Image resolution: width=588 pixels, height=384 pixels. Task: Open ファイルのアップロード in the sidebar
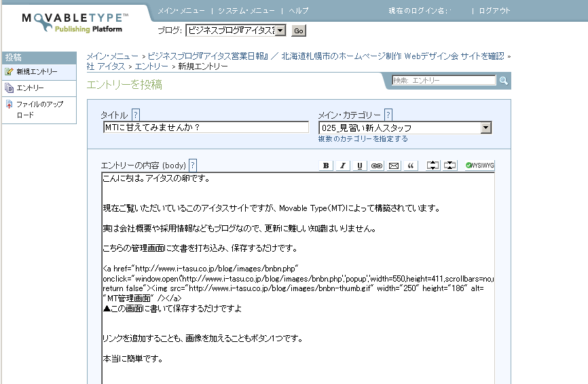(x=39, y=109)
